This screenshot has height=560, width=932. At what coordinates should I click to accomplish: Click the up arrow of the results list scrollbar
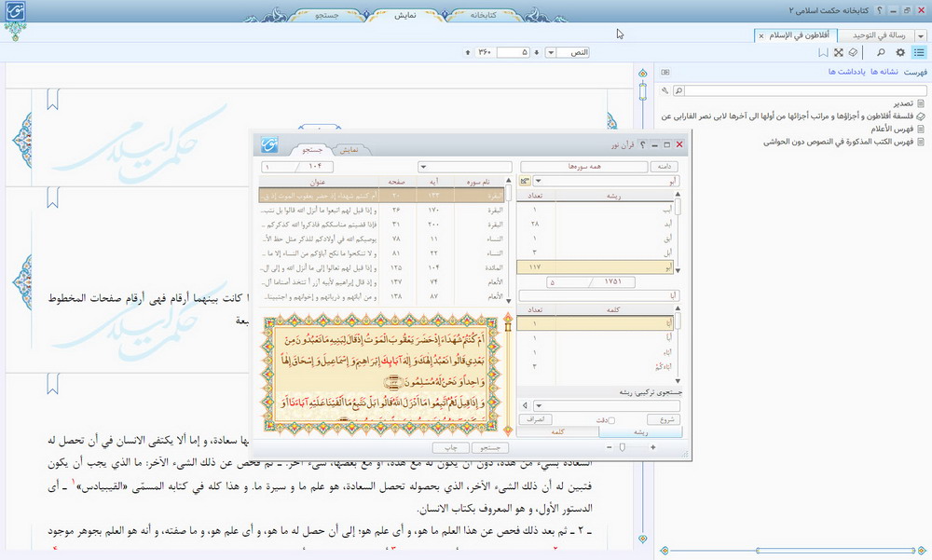pos(508,180)
